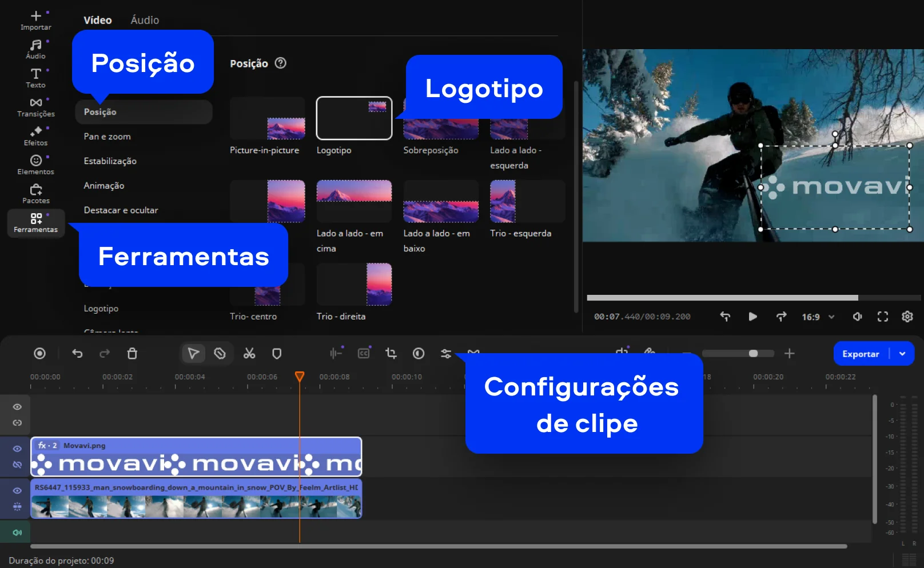The width and height of the screenshot is (924, 568).
Task: Add a marker with the marker icon
Action: (x=277, y=354)
